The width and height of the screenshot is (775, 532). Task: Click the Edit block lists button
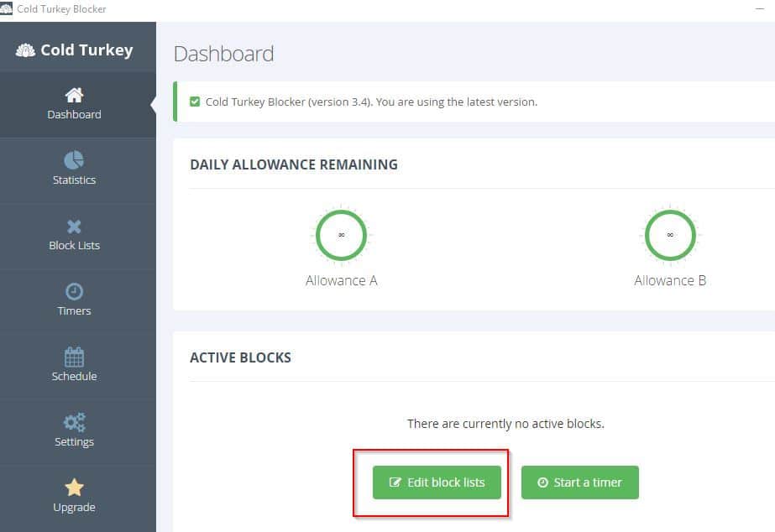click(x=437, y=482)
